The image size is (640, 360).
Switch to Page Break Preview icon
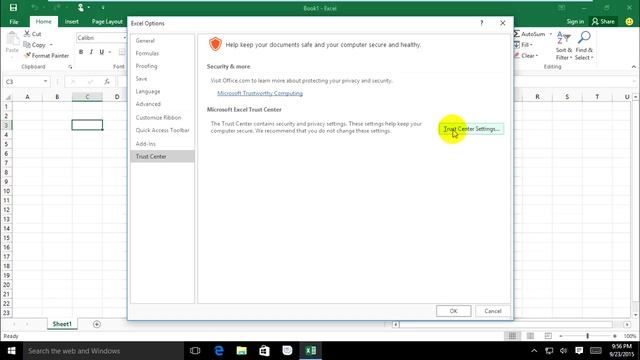(548, 336)
